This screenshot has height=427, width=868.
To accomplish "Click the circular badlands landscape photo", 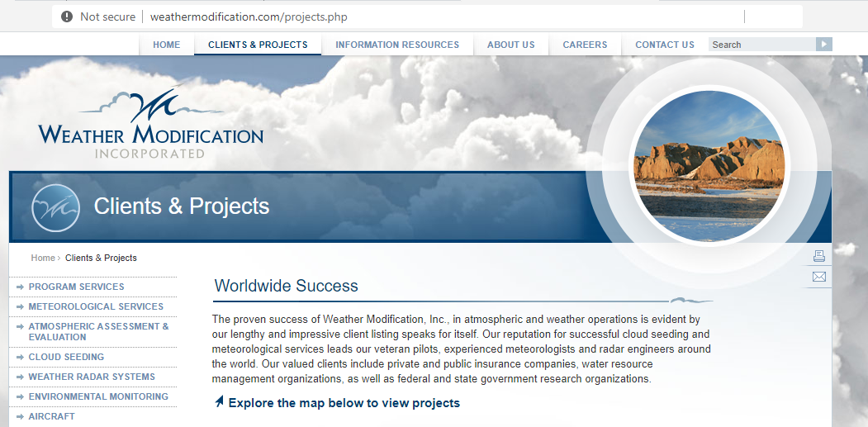I will [x=709, y=166].
